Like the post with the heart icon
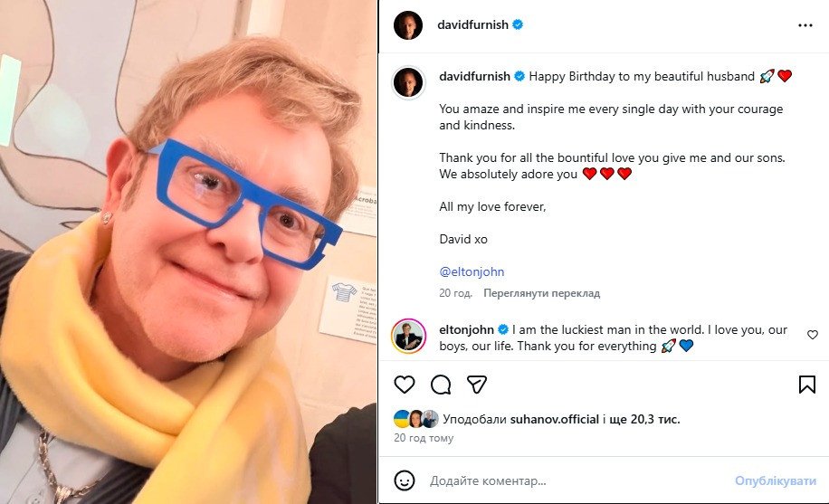Viewport: 829px width, 504px height. [405, 385]
